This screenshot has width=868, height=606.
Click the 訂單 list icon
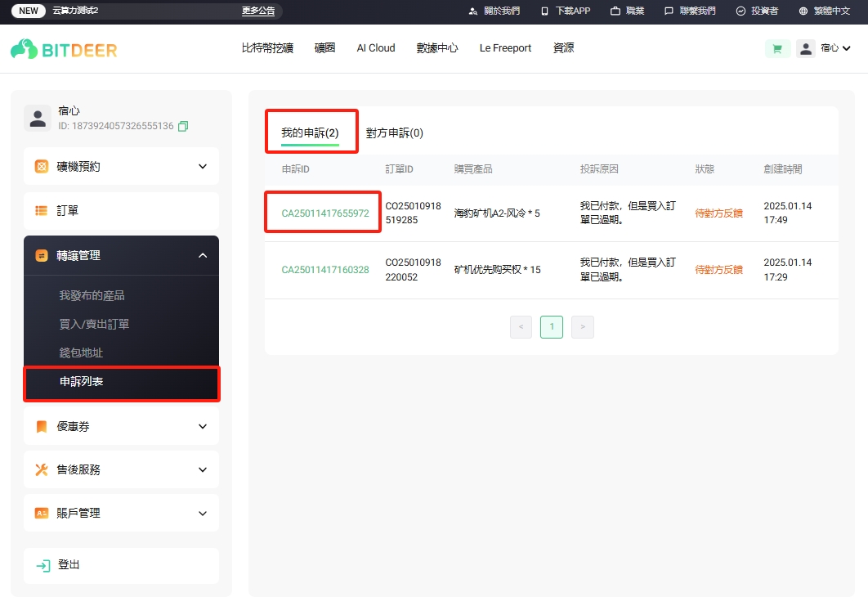tap(42, 210)
